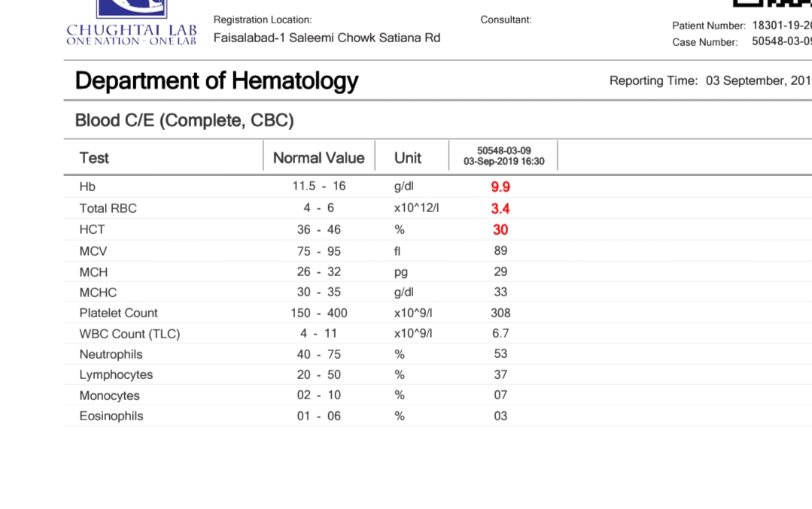Screen dimensions: 812x509
Task: Click the Total RBC value 3.4
Action: point(500,208)
